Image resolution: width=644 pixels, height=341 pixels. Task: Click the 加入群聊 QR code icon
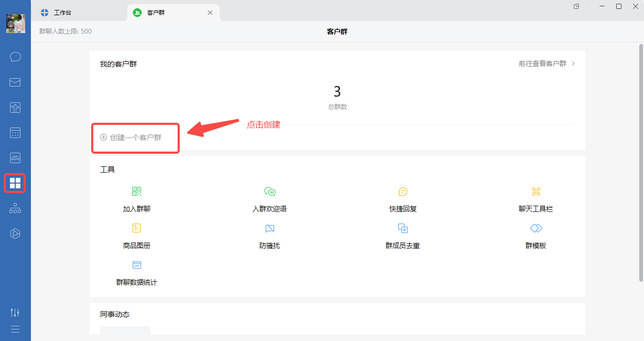coord(137,191)
